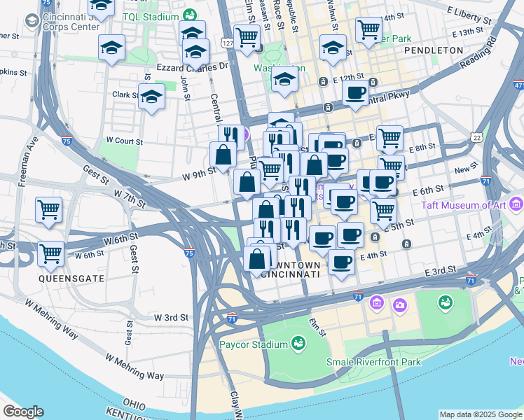Click the 'Paycor Stadium' text label

(x=254, y=344)
